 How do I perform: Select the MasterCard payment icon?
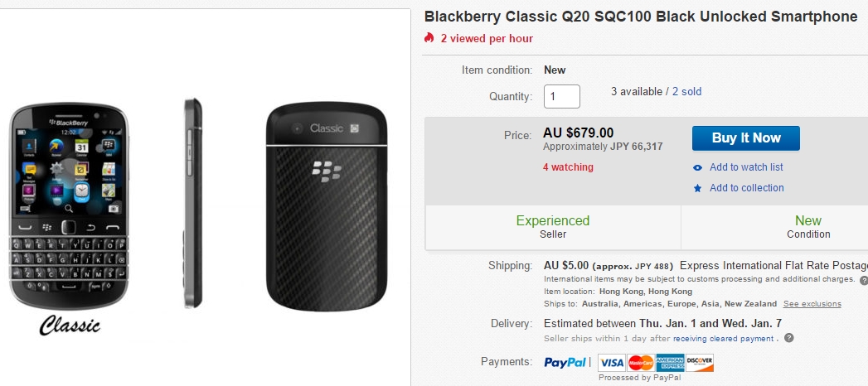pos(640,362)
